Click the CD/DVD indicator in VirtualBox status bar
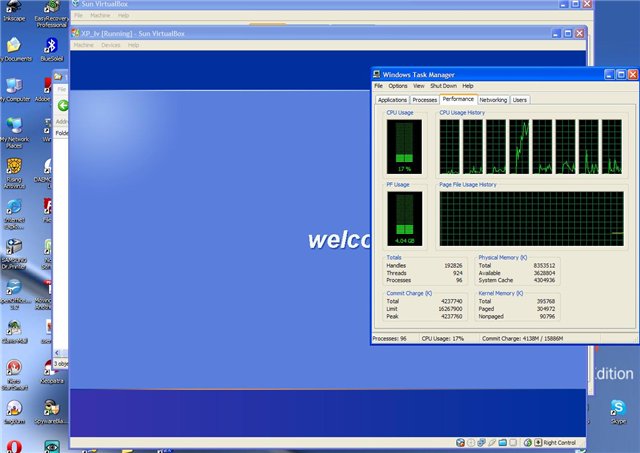 pos(471,443)
